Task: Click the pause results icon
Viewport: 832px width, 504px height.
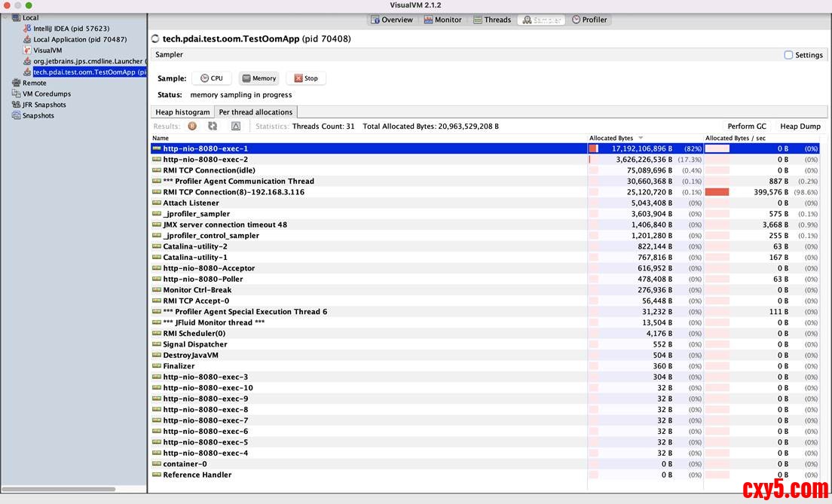Action: coord(192,127)
